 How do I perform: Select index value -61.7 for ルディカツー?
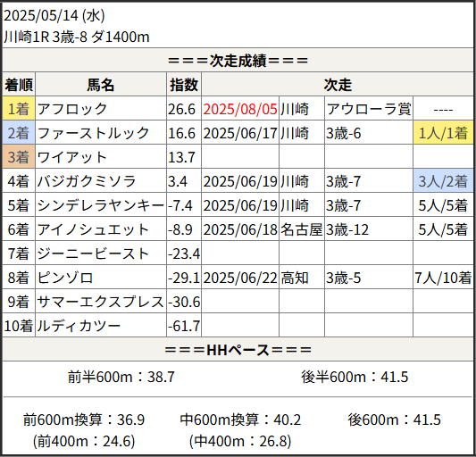184,326
